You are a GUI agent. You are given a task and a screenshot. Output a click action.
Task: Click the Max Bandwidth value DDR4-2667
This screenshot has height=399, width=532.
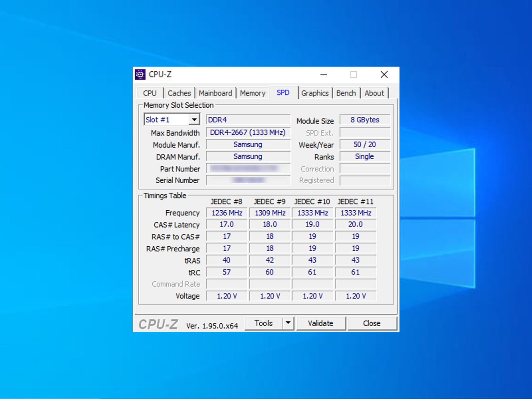248,133
